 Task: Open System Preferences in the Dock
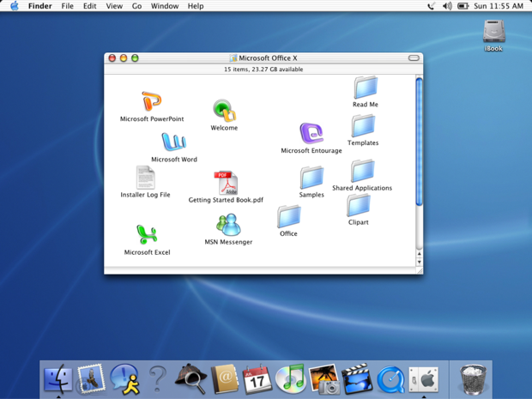(423, 379)
